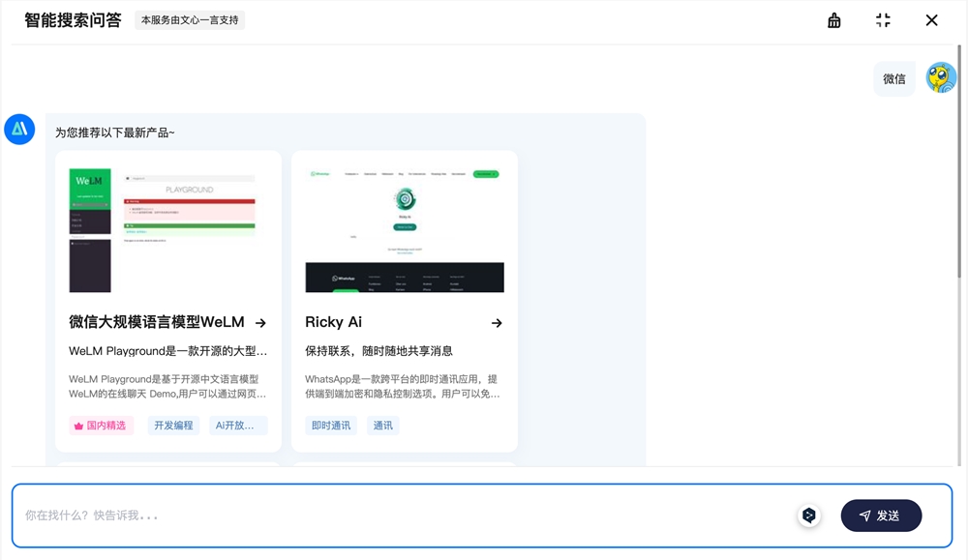968x560 pixels.
Task: Open WeLM product via its arrow icon
Action: tap(259, 323)
